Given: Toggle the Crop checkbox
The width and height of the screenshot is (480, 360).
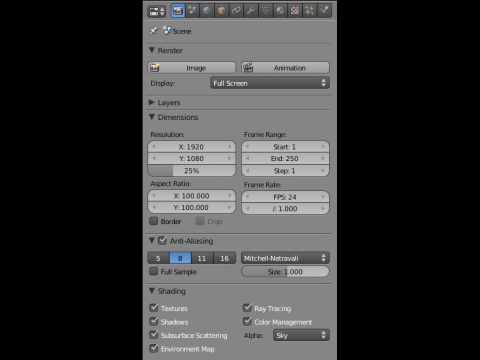Looking at the screenshot, I should coord(200,221).
